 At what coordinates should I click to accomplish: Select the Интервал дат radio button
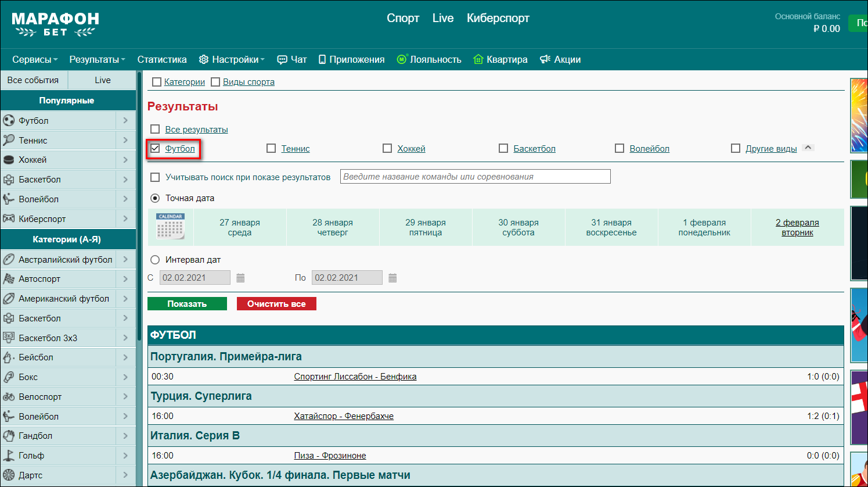tap(155, 260)
